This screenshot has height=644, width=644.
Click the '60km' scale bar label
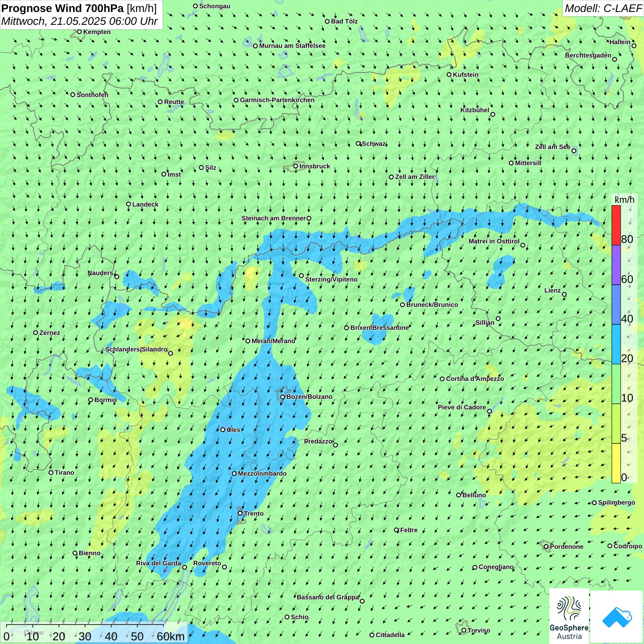tap(171, 636)
